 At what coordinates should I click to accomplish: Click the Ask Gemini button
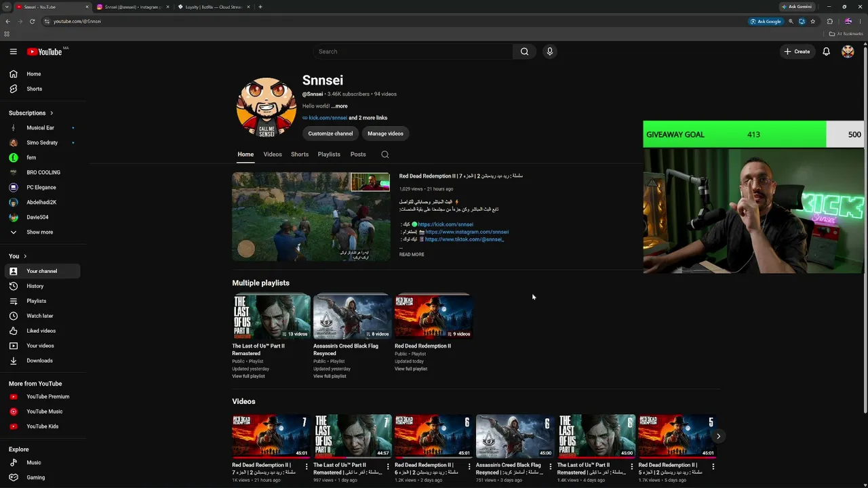pyautogui.click(x=797, y=7)
